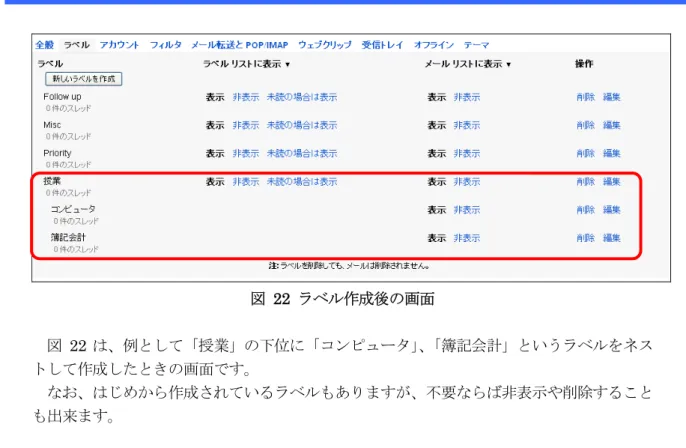
Task: Delete the Misc label
Action: (585, 125)
